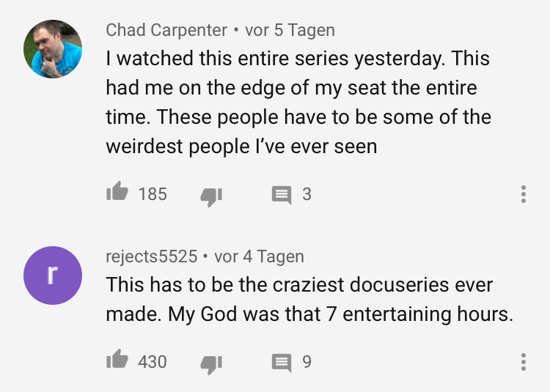Dislike rejects5525's comment
Image resolution: width=550 pixels, height=392 pixels.
click(211, 362)
